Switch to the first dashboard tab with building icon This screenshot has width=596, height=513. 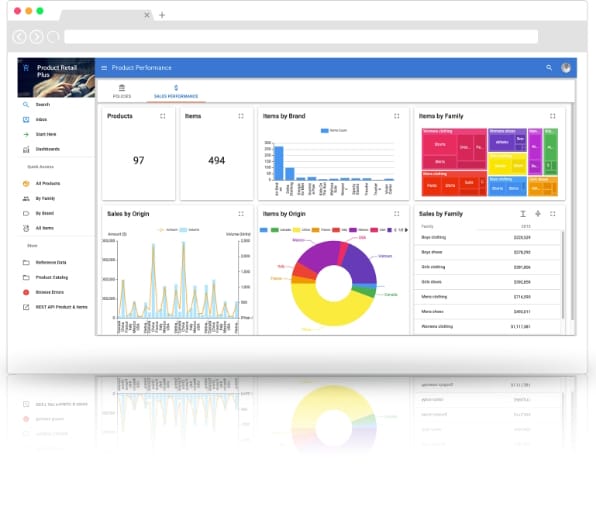[122, 92]
